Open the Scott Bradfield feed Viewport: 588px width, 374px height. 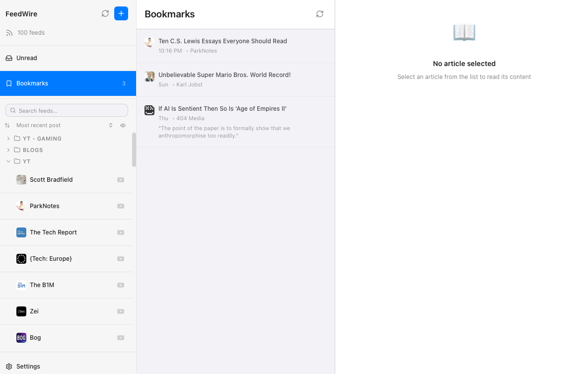click(66, 180)
